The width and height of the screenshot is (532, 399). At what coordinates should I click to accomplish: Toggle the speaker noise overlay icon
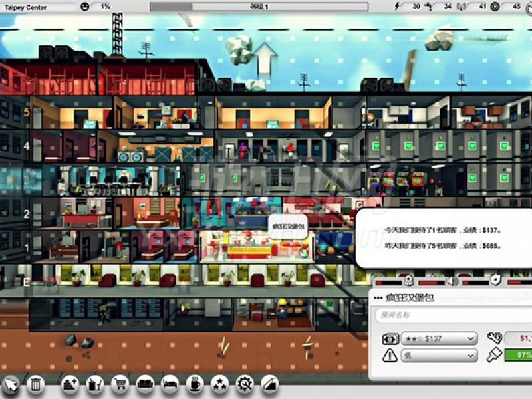452,281
